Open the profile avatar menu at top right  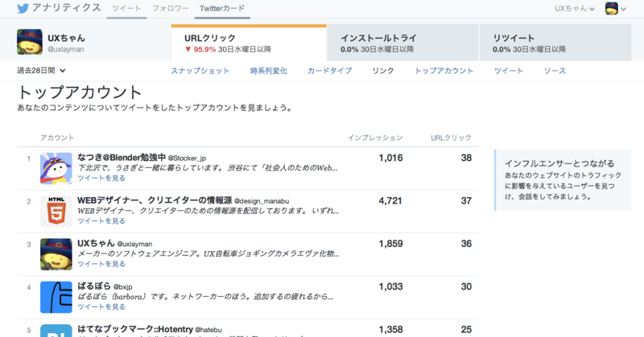coord(612,8)
